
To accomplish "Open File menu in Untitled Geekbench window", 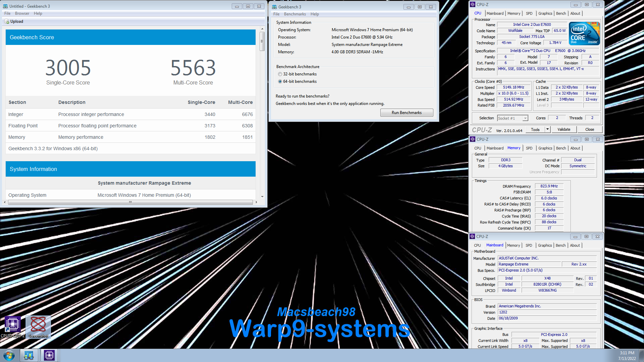I will coord(7,13).
